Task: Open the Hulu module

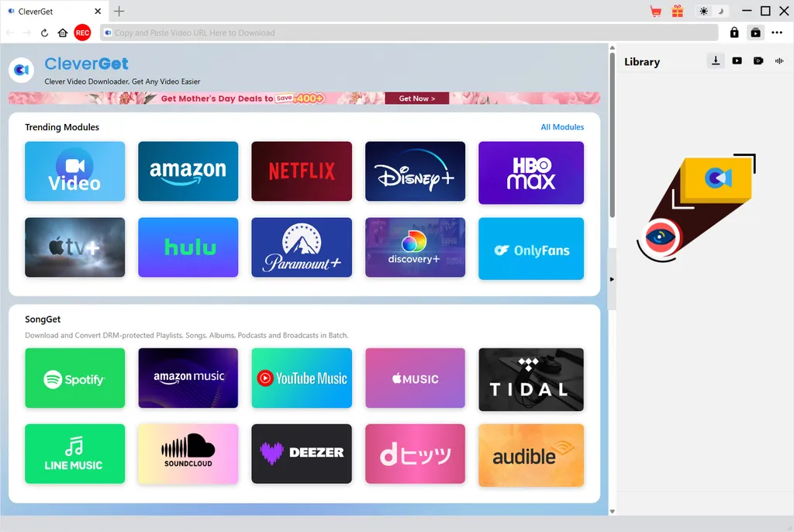Action: point(188,247)
